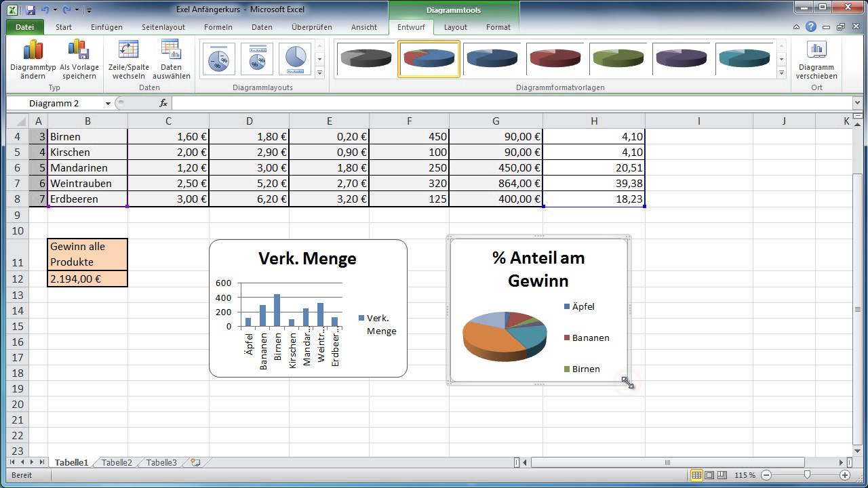868x488 pixels.
Task: Minimize the ribbon with the caret icon
Action: click(x=797, y=27)
